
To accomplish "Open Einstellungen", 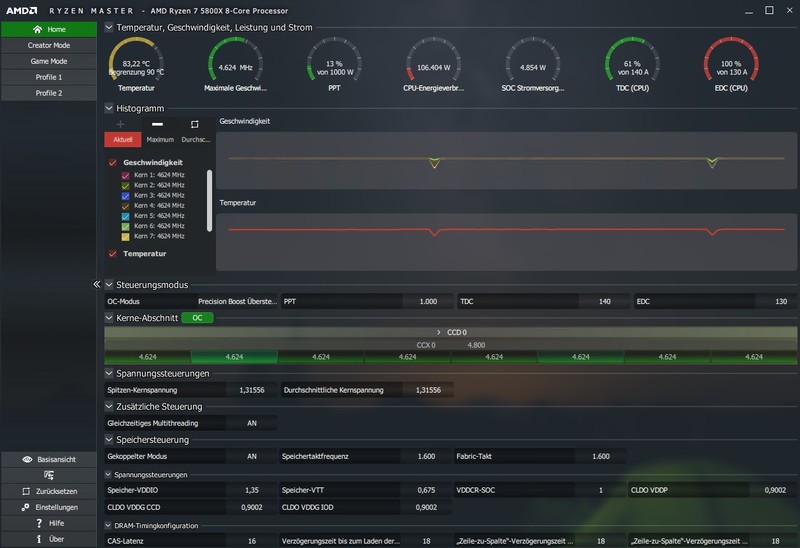I will (48, 507).
